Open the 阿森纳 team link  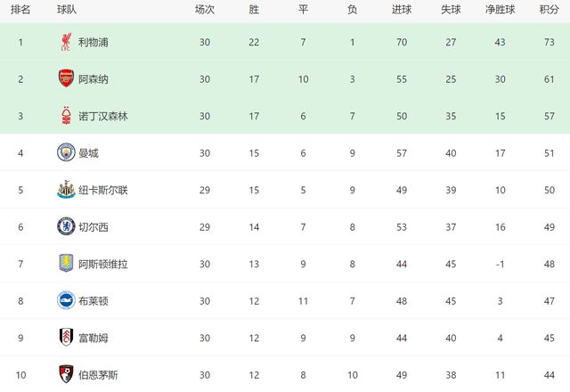[x=93, y=79]
